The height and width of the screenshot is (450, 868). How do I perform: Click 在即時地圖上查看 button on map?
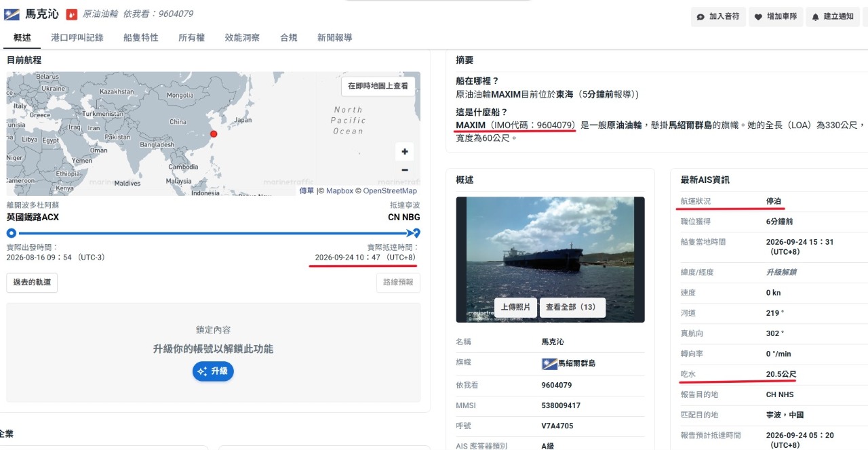click(x=378, y=86)
